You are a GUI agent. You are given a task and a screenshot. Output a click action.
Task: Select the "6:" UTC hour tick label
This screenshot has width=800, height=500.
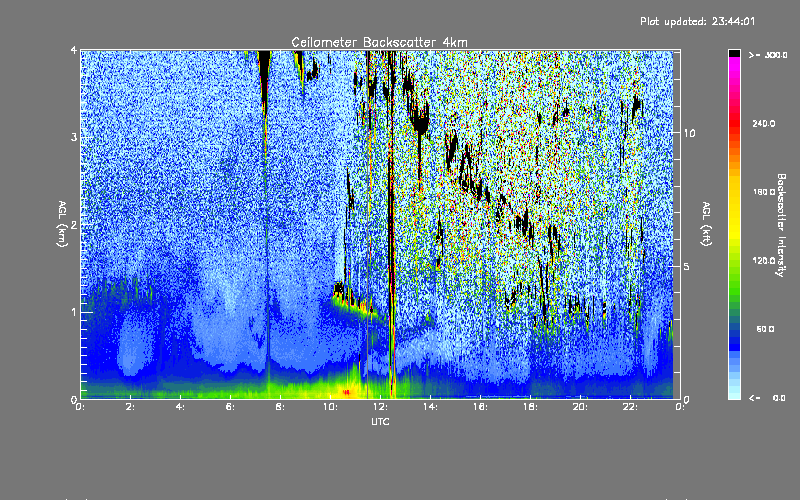click(231, 407)
